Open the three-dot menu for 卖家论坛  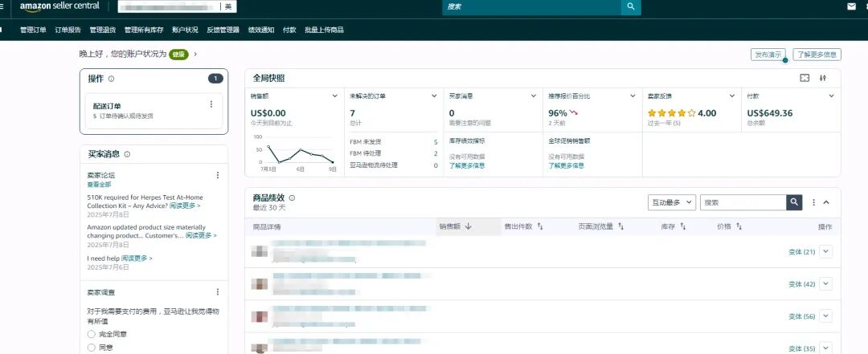click(x=218, y=175)
